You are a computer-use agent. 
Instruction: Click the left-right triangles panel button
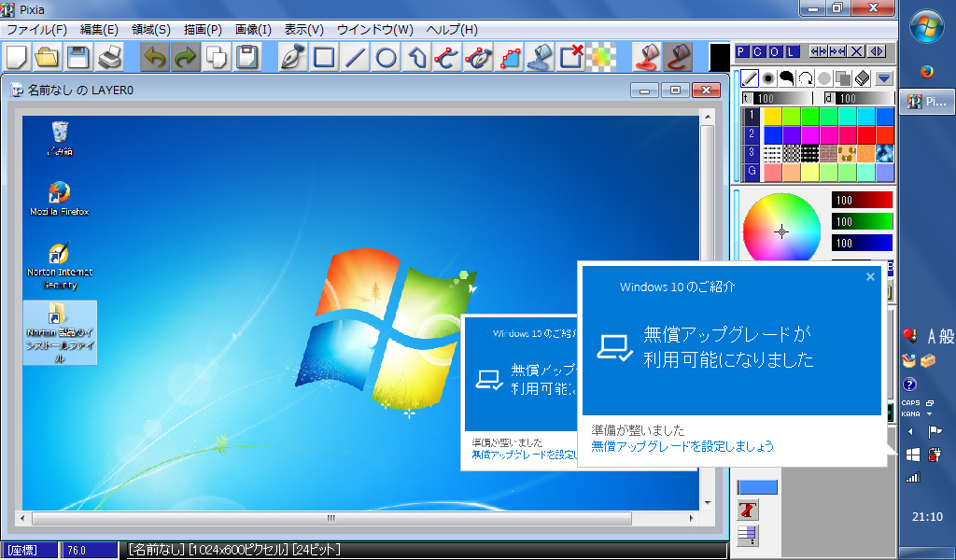pyautogui.click(x=876, y=51)
